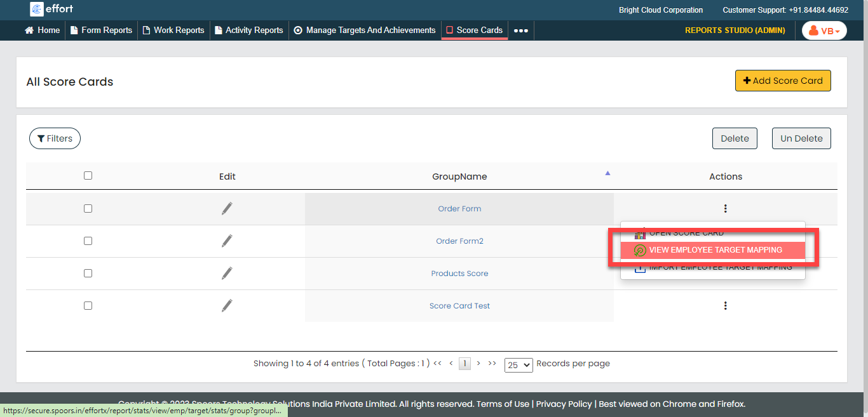This screenshot has width=868, height=417.
Task: Edit the Products Score row via pencil icon
Action: (227, 273)
